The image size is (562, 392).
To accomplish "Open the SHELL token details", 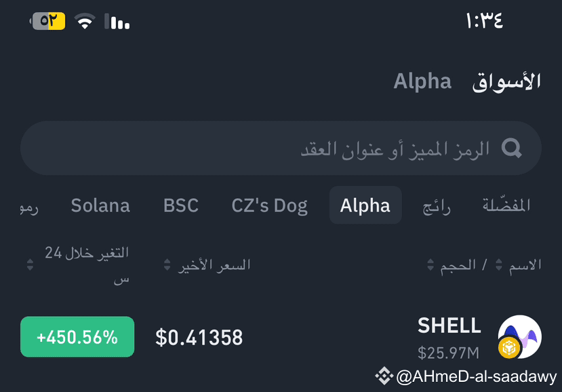I will point(449,326).
